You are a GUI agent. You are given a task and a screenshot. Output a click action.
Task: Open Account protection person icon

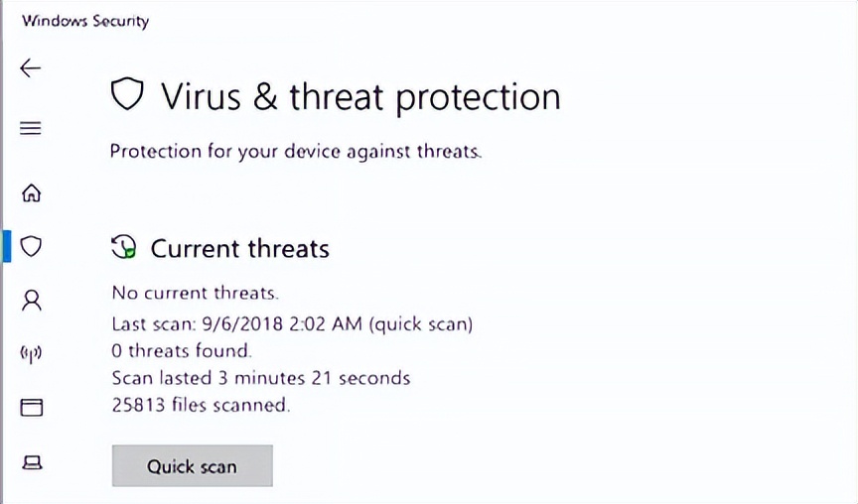(x=31, y=300)
